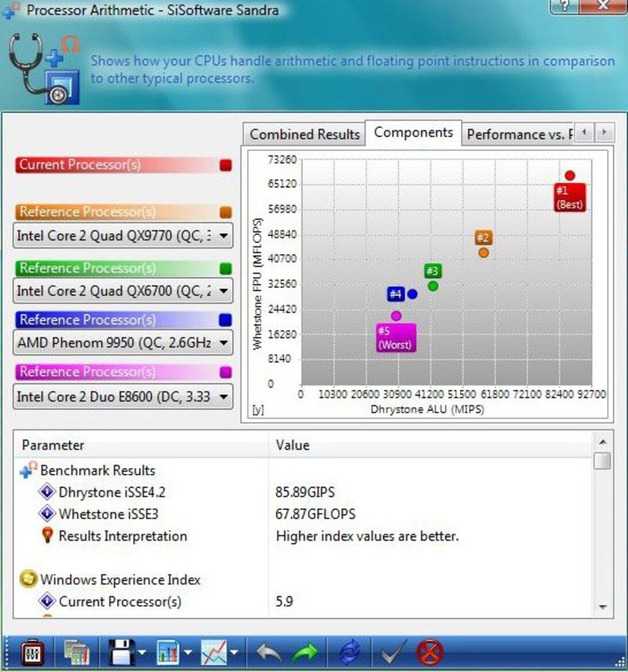628x672 pixels.
Task: Click the 85.89GIPS value
Action: tap(305, 492)
